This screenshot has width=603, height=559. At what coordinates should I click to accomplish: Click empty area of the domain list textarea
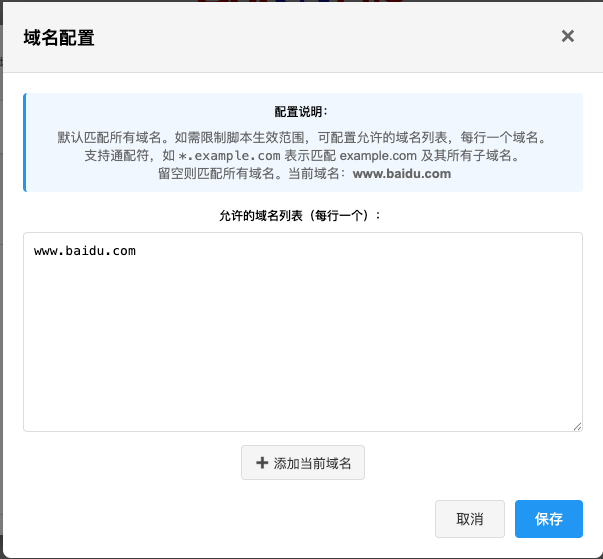click(x=302, y=350)
